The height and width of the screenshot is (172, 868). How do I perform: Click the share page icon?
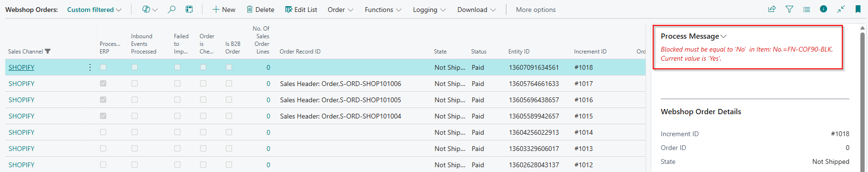[x=772, y=9]
